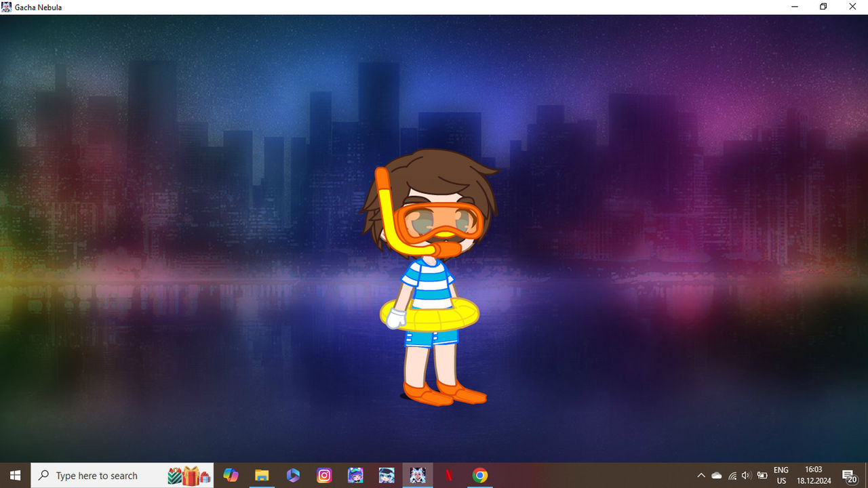Minimize the Gacha Nebula window
This screenshot has width=868, height=488.
pyautogui.click(x=794, y=7)
